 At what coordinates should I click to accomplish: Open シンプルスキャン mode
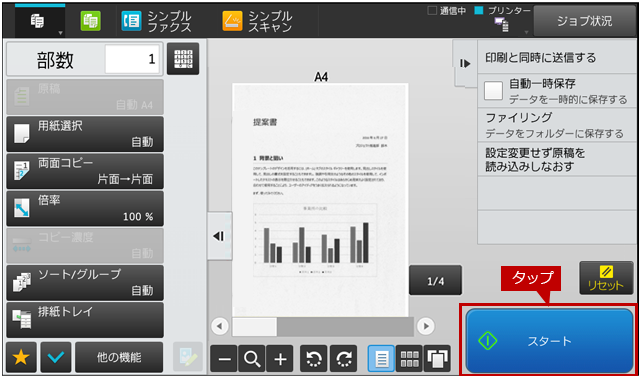click(257, 21)
